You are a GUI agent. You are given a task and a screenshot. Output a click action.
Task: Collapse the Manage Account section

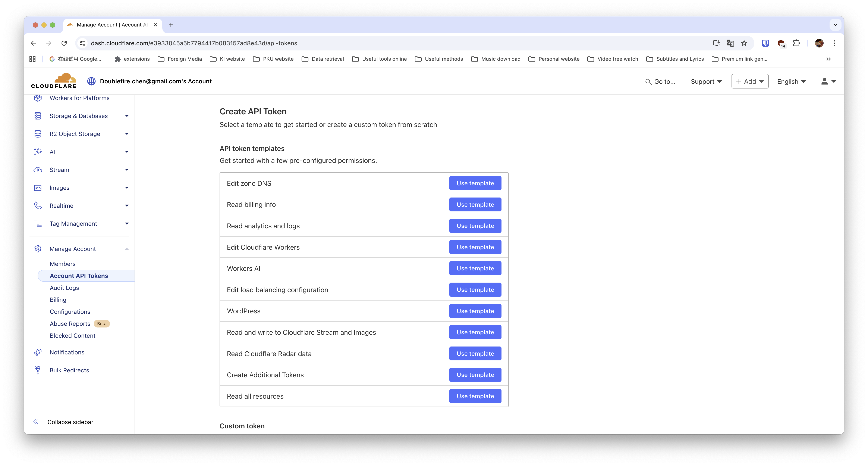[127, 249]
